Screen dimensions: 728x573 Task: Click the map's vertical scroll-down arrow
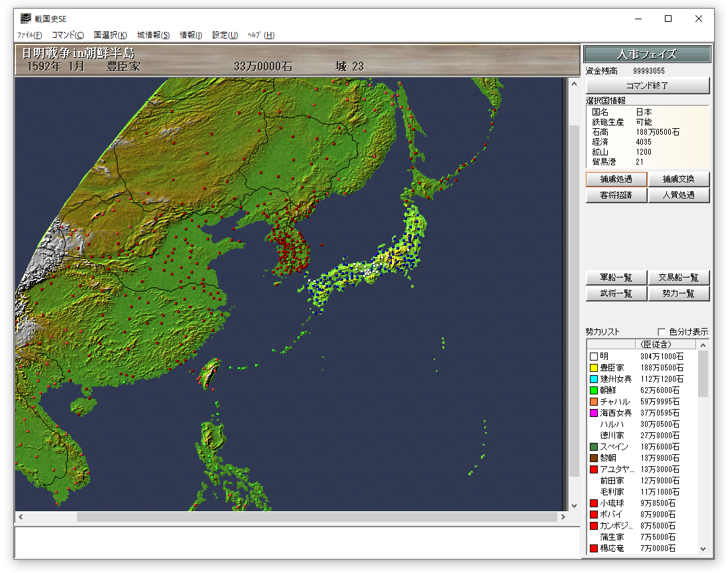pyautogui.click(x=575, y=505)
